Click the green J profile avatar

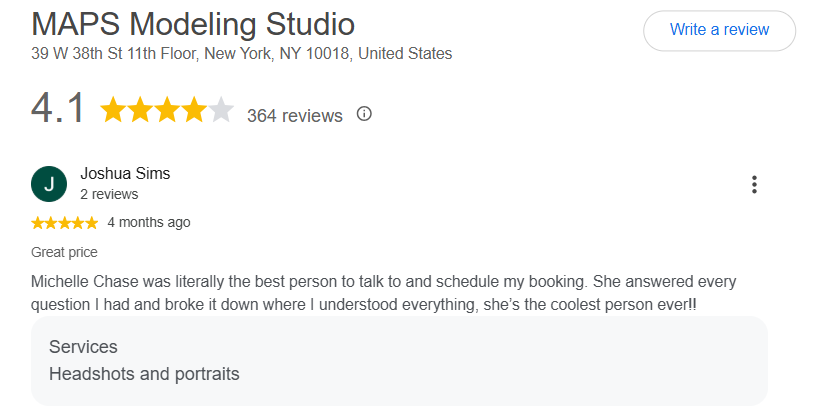pos(49,184)
